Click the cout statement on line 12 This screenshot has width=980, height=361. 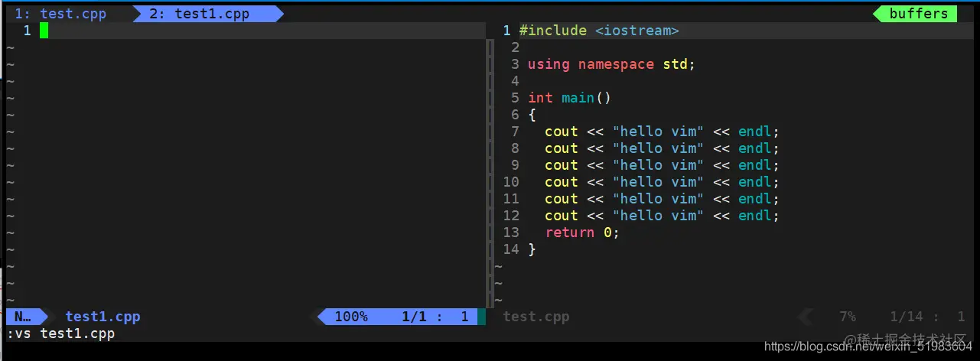662,216
